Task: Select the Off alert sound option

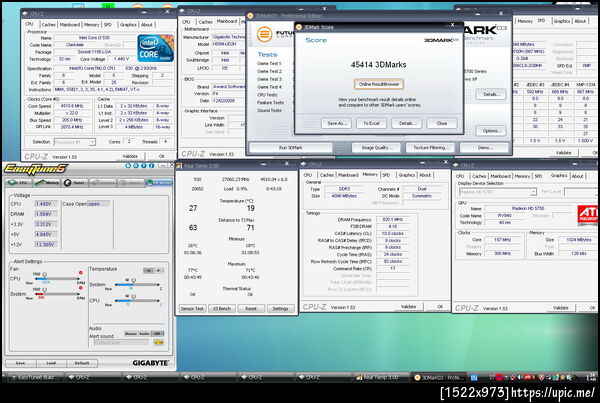Action: coord(157,333)
